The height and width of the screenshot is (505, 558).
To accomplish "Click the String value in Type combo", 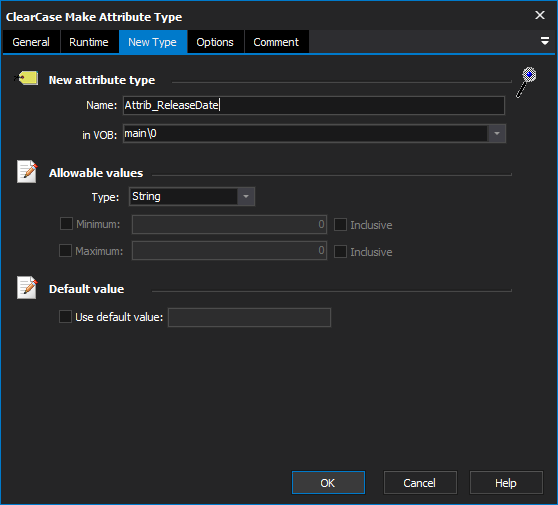I will (146, 196).
